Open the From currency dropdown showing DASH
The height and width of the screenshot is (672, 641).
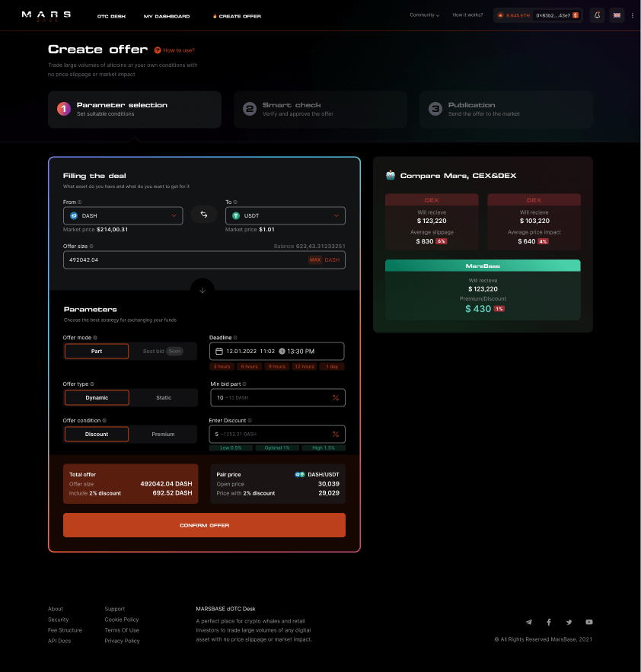[123, 215]
